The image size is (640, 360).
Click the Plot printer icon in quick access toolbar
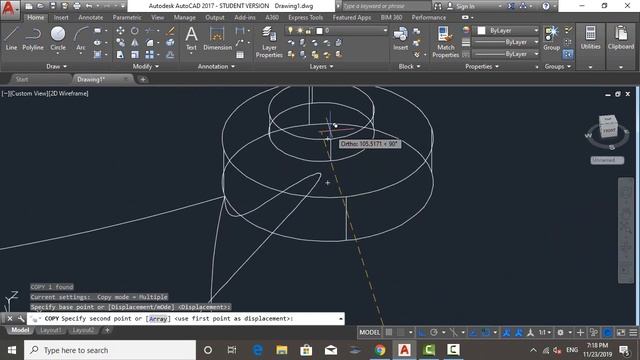coord(77,6)
